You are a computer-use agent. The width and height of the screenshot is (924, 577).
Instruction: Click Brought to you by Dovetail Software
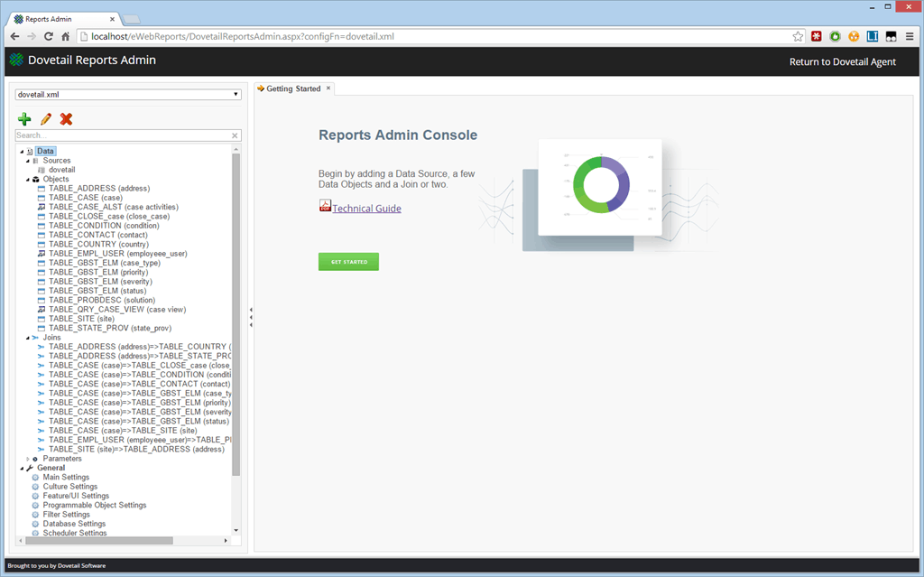tap(57, 566)
